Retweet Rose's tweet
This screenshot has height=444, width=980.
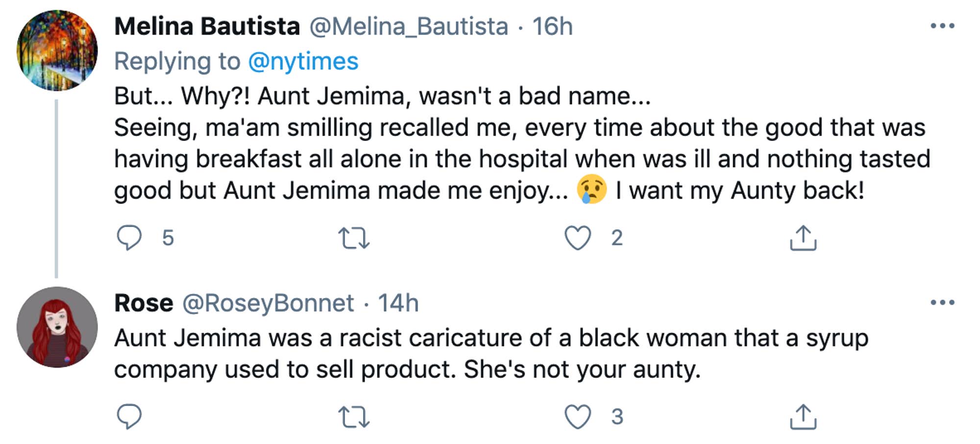click(x=354, y=417)
